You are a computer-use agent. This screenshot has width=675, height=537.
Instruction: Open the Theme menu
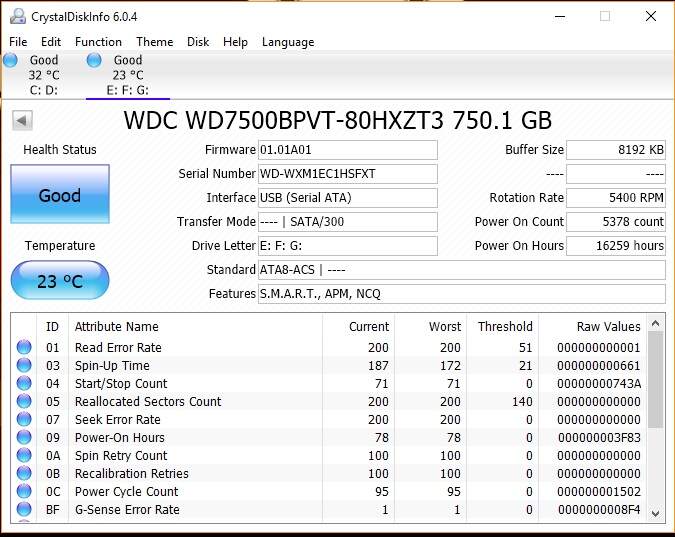pos(154,42)
